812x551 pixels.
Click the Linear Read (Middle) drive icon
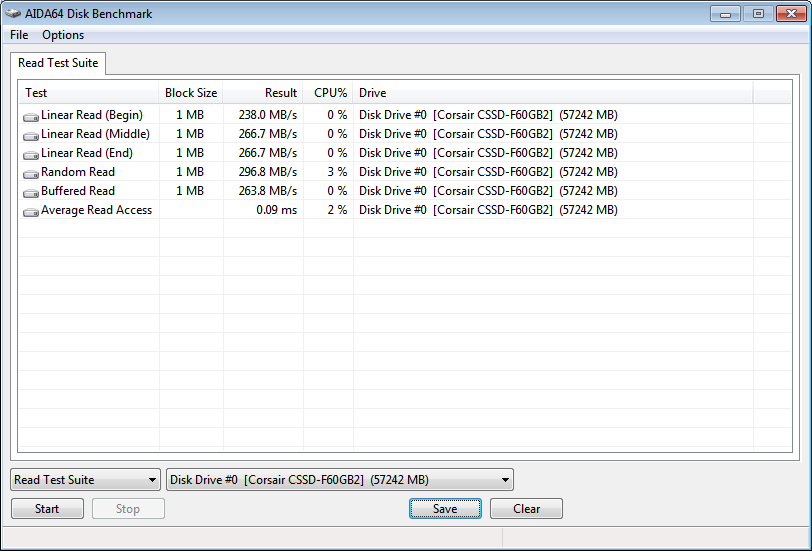(31, 136)
